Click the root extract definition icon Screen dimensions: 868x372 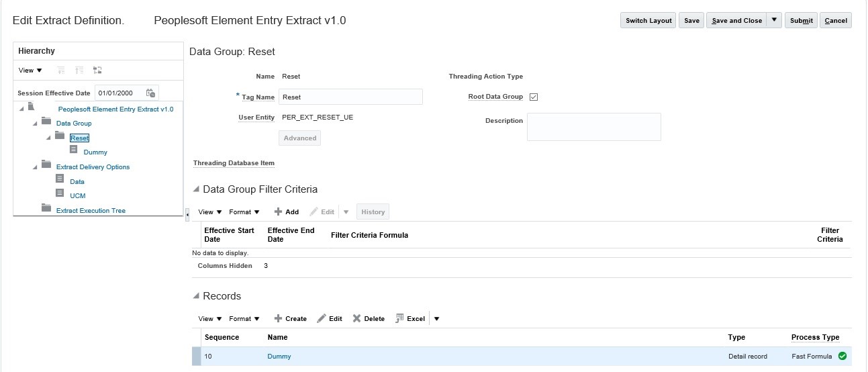click(x=32, y=107)
